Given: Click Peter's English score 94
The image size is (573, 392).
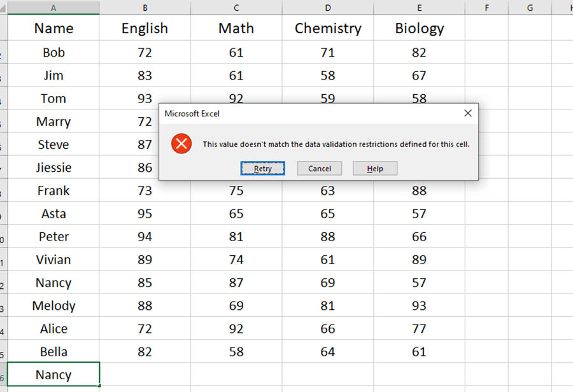Looking at the screenshot, I should [145, 236].
